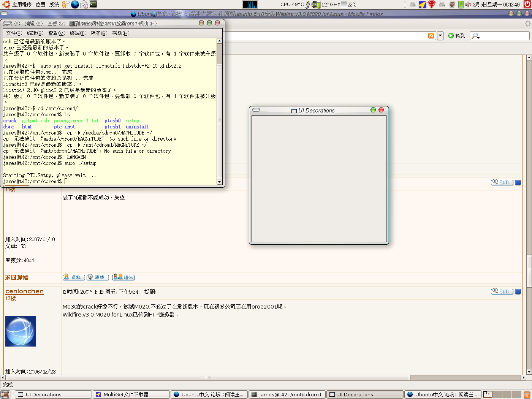Open cenlonchen's username link
Image resolution: width=532 pixels, height=399 pixels.
(25, 291)
